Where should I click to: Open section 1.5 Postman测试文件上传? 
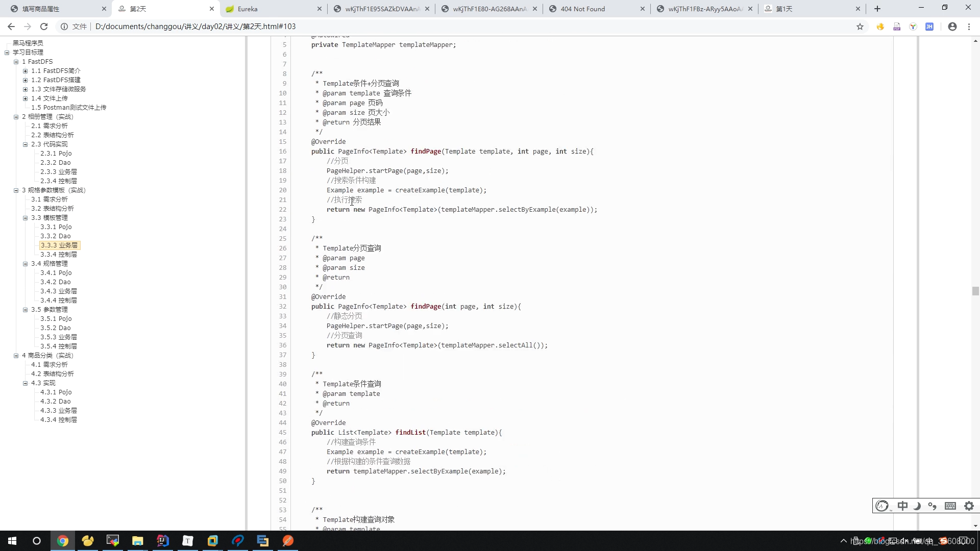point(68,108)
